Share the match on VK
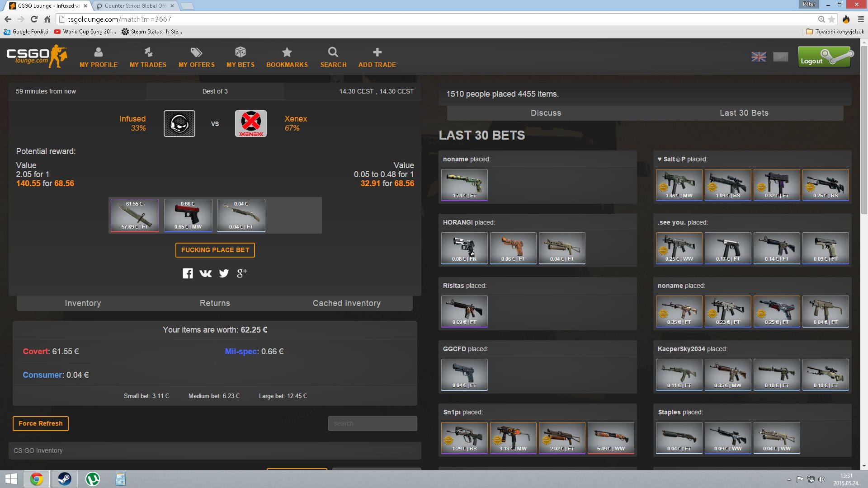The image size is (868, 488). 206,273
